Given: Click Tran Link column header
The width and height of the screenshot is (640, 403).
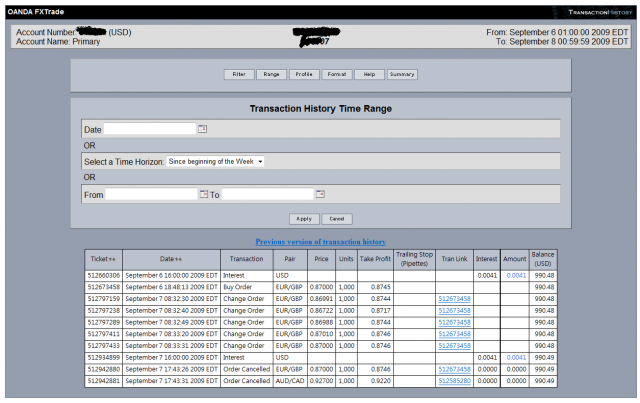Looking at the screenshot, I should click(454, 259).
